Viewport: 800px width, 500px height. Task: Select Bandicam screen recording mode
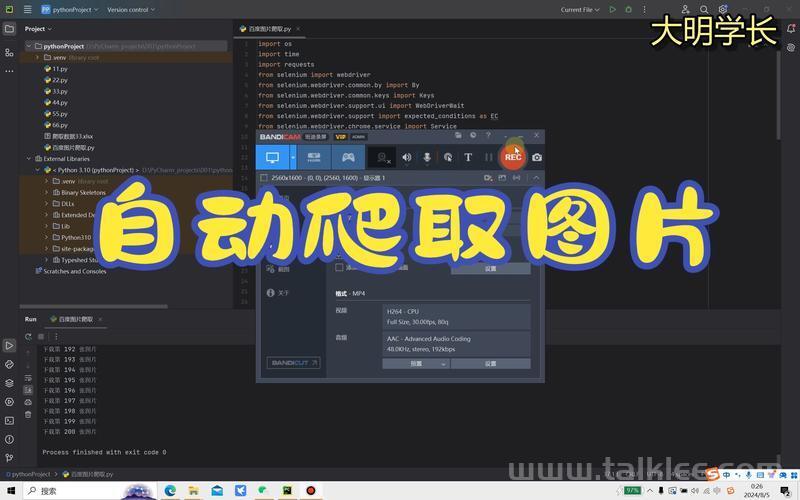pos(272,158)
